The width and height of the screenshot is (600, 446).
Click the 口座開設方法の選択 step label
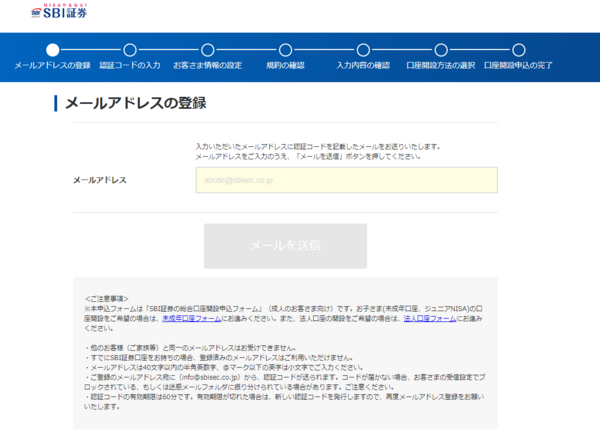(x=441, y=65)
